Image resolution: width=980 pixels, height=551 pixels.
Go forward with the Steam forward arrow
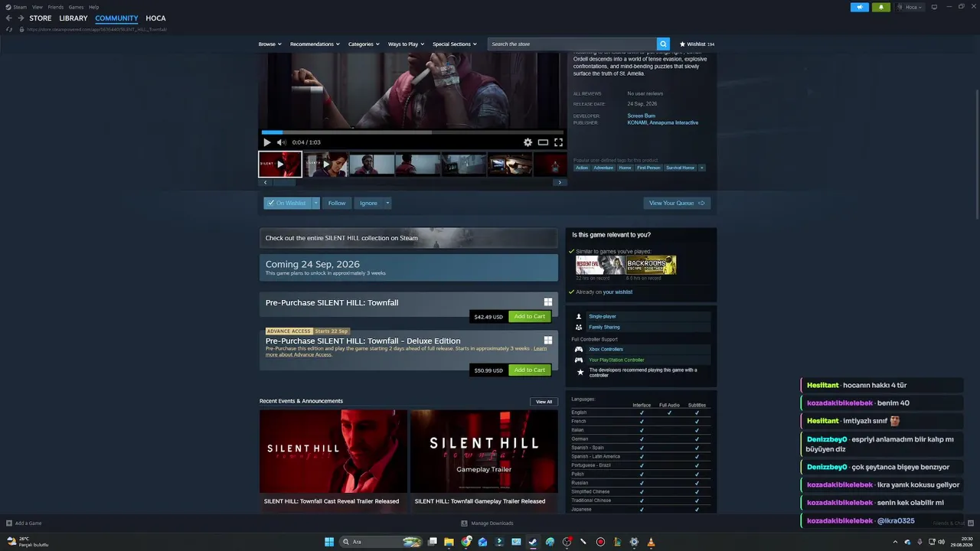pyautogui.click(x=21, y=18)
